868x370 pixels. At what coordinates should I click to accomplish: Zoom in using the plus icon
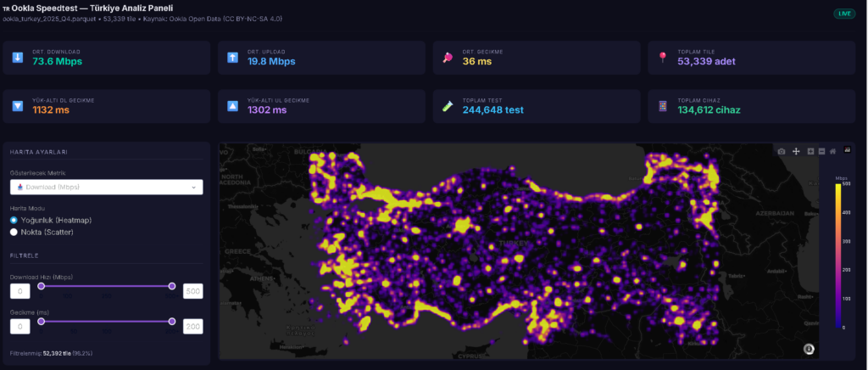[811, 151]
